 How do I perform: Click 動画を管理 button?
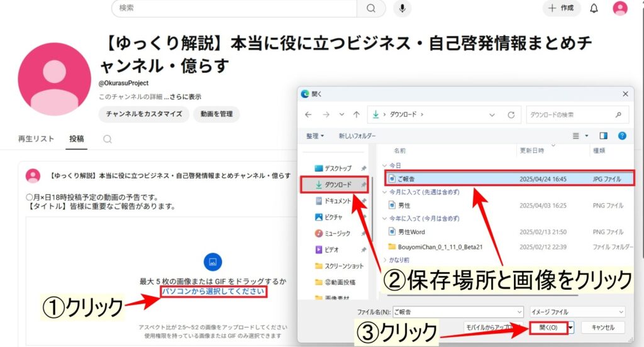pyautogui.click(x=216, y=114)
